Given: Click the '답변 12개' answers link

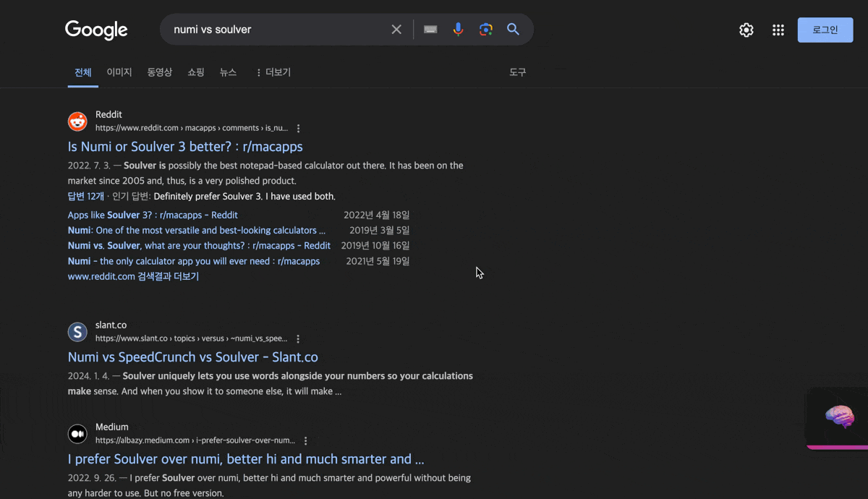Looking at the screenshot, I should coord(86,196).
